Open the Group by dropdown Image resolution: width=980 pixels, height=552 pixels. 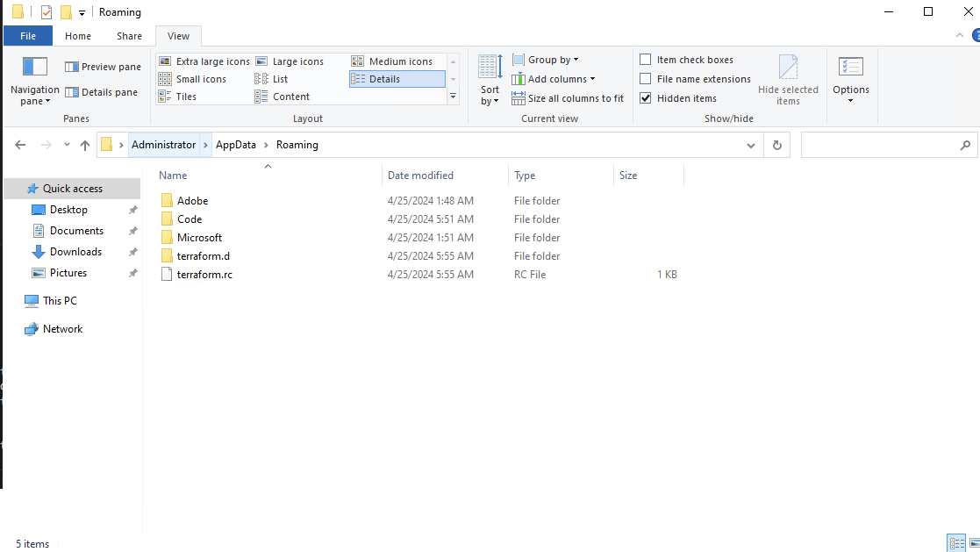pyautogui.click(x=546, y=60)
